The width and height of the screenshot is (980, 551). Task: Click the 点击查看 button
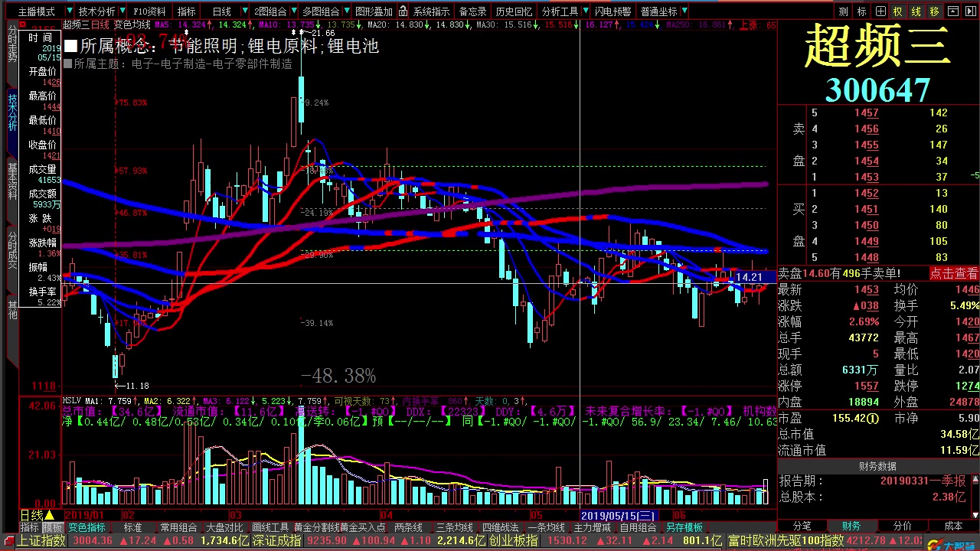click(x=954, y=273)
